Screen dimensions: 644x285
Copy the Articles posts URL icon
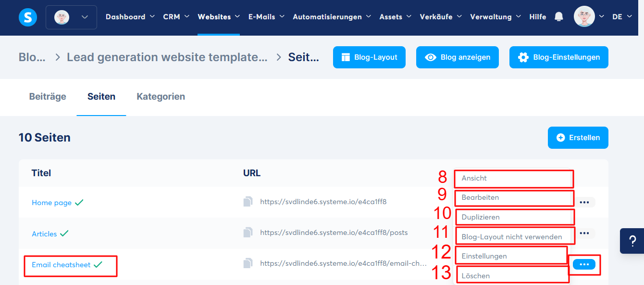point(248,233)
